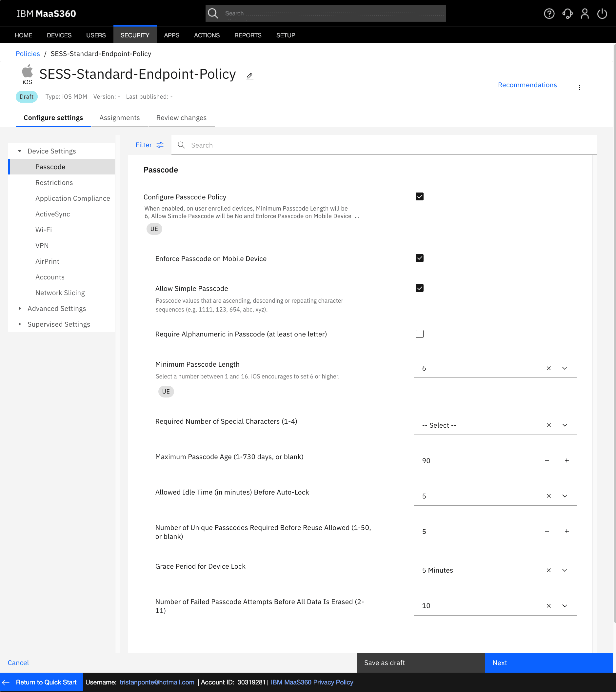Clear Grace Period for Device Lock value
The image size is (616, 692).
(549, 570)
